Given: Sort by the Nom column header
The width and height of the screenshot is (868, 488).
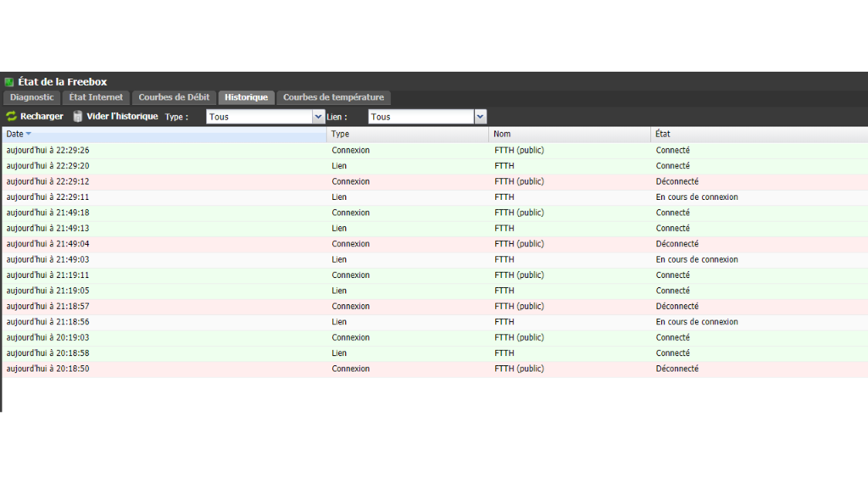Looking at the screenshot, I should [570, 134].
